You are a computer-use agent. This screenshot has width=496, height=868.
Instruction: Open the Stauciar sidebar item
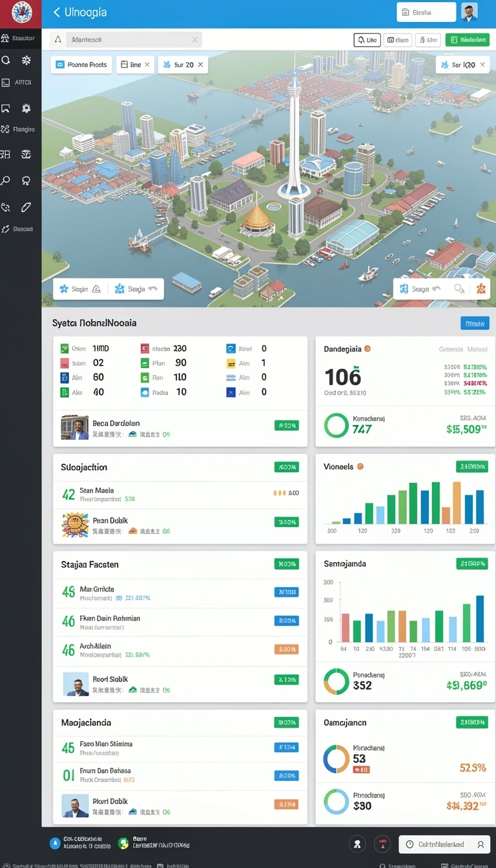(x=21, y=38)
